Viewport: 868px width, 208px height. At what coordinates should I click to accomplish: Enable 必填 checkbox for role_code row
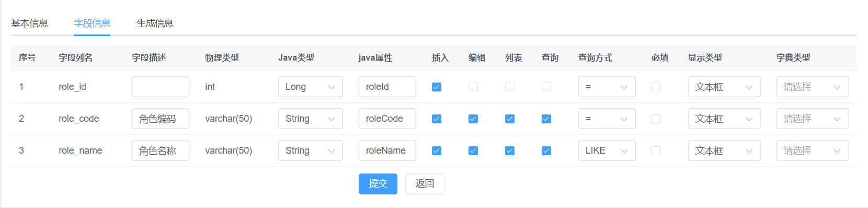[656, 119]
